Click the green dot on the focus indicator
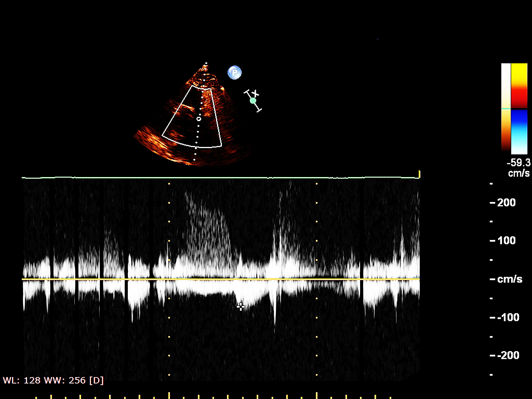 pos(253,101)
